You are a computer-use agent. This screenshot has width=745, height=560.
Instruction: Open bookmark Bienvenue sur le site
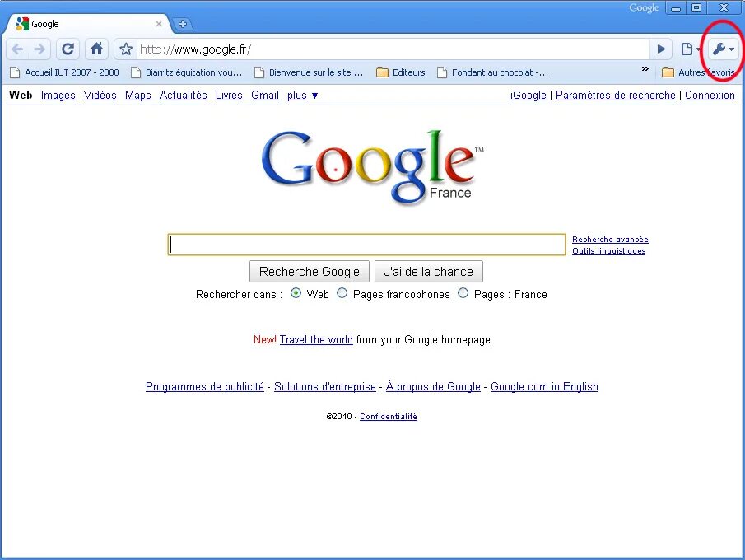(309, 72)
